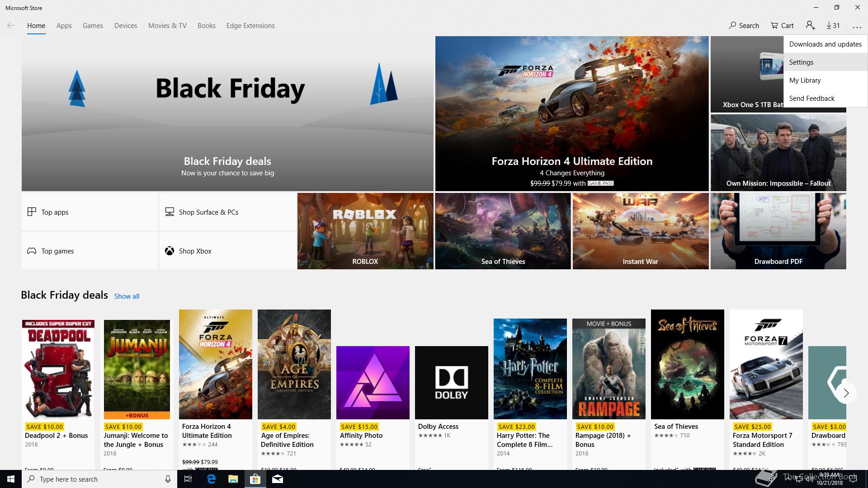Open the Games tab
The image size is (868, 488).
[93, 25]
